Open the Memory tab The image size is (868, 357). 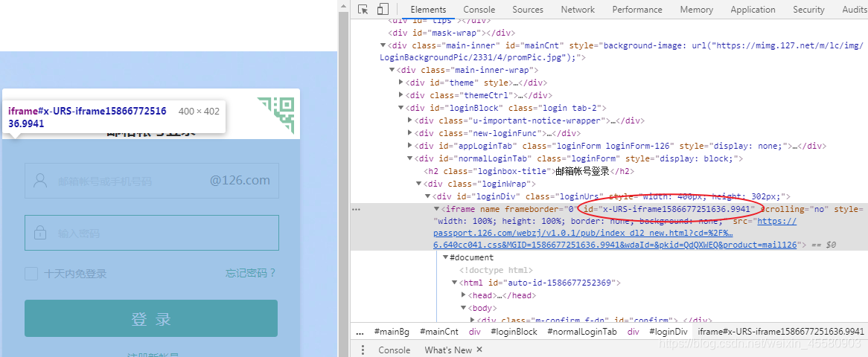click(696, 10)
